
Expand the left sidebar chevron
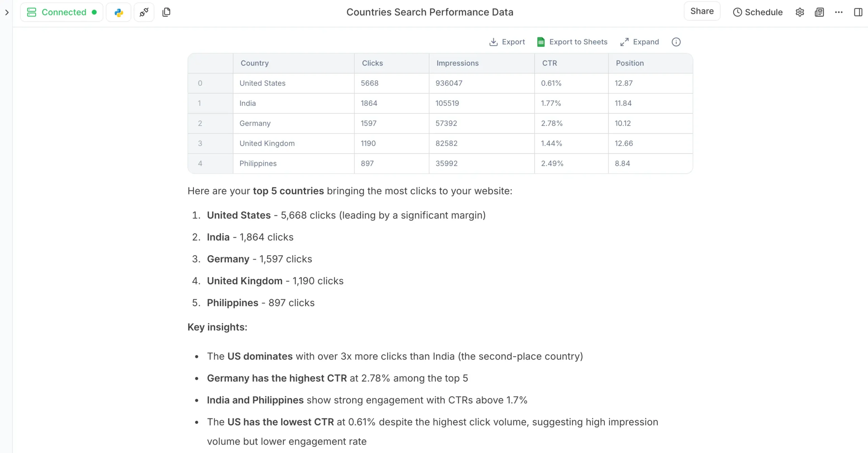tap(7, 13)
